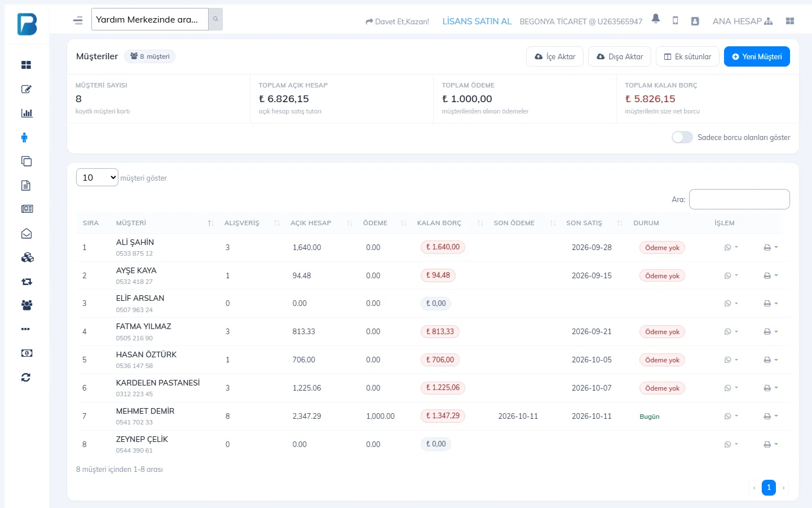This screenshot has width=812, height=508.
Task: Open the notifications bell icon
Action: (x=656, y=19)
